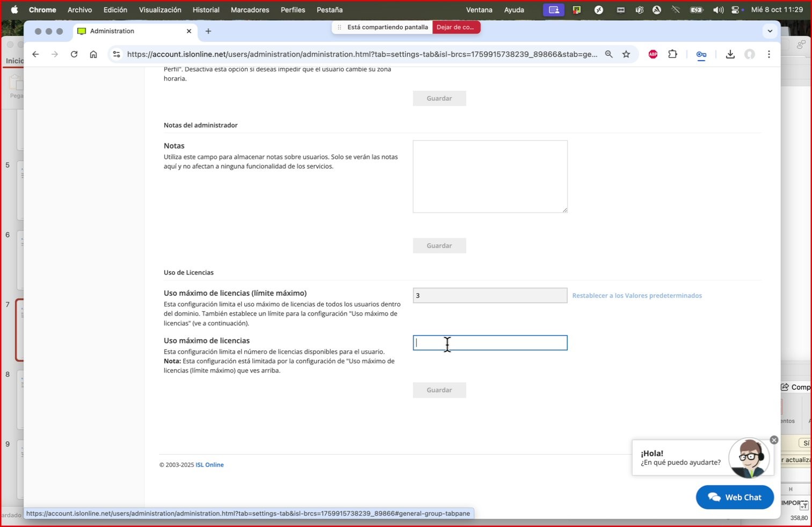Bookmark this page with star icon
This screenshot has height=527, width=812.
click(626, 54)
